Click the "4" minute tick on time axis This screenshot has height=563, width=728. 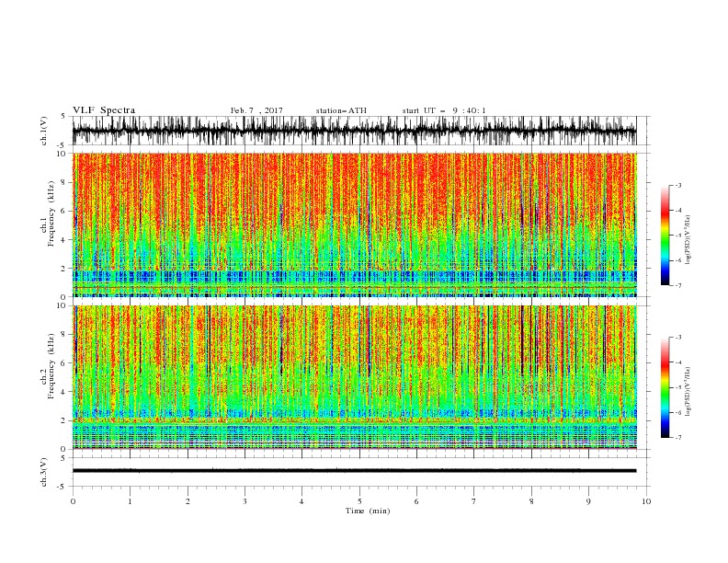[x=301, y=501]
